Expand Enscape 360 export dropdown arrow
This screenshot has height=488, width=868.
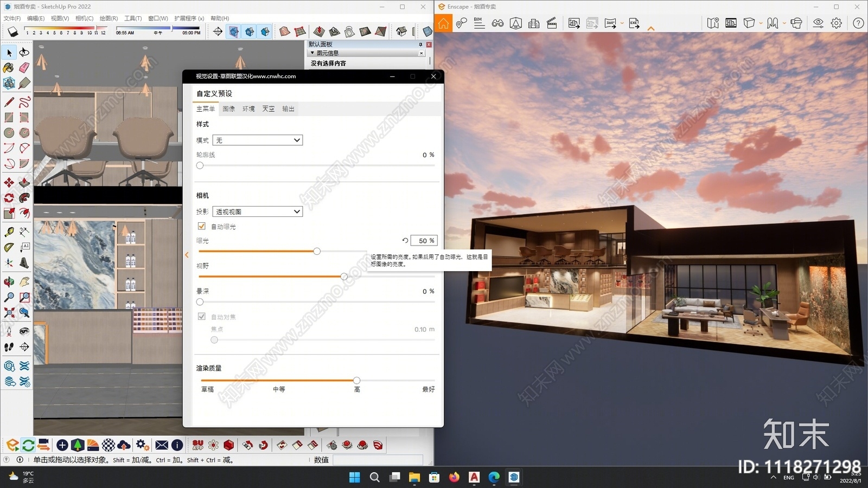pos(622,23)
